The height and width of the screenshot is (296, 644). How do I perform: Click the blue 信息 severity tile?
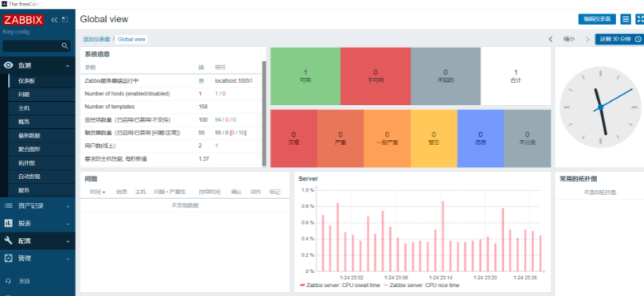tap(481, 138)
